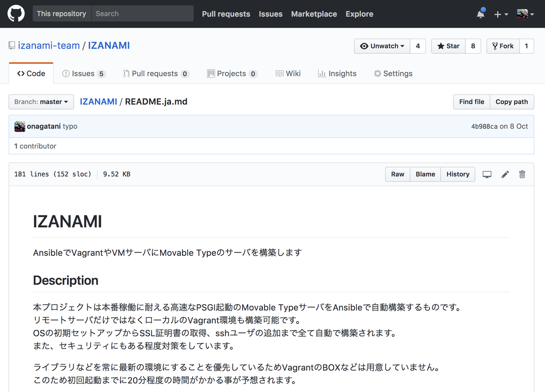Open the Blame view
Image resolution: width=545 pixels, height=392 pixels.
tap(425, 174)
